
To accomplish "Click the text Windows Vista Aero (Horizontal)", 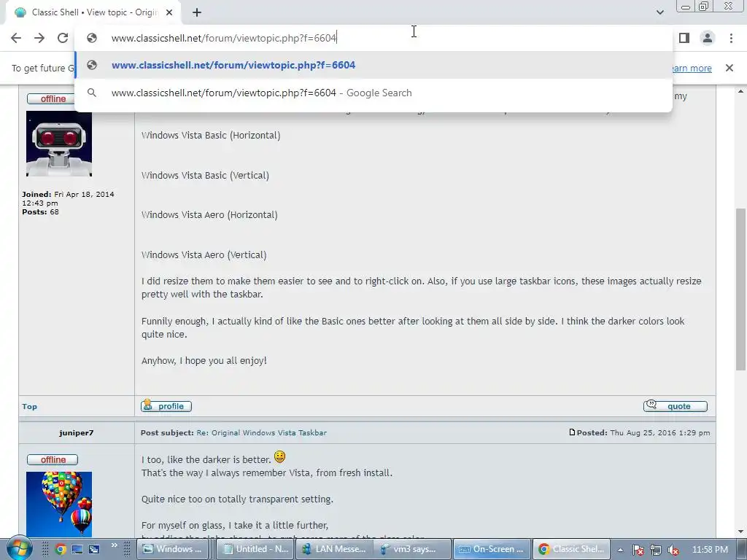I will (209, 215).
